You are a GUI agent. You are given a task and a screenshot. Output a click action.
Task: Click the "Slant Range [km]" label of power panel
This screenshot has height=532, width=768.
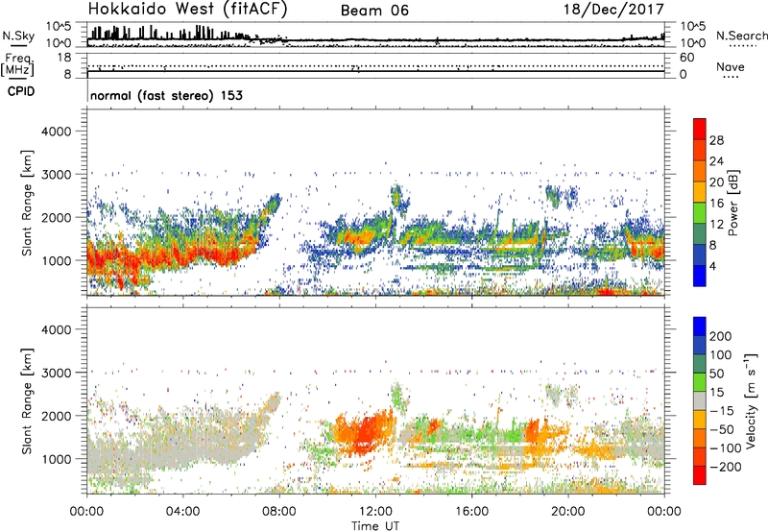[27, 203]
